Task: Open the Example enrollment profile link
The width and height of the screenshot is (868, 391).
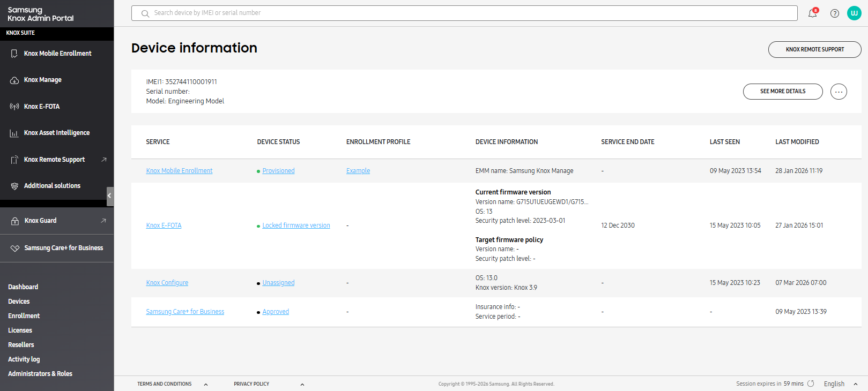Action: 358,171
